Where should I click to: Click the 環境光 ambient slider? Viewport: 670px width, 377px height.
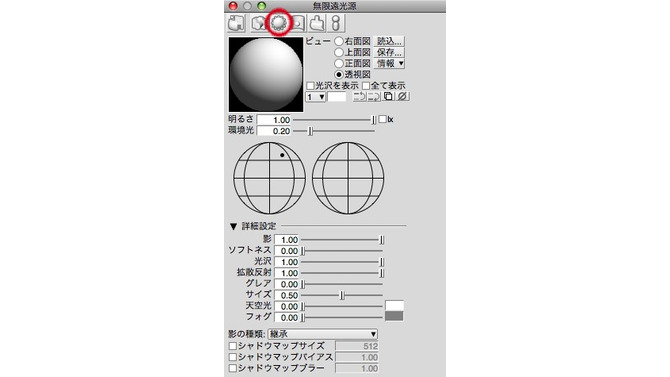(x=335, y=131)
